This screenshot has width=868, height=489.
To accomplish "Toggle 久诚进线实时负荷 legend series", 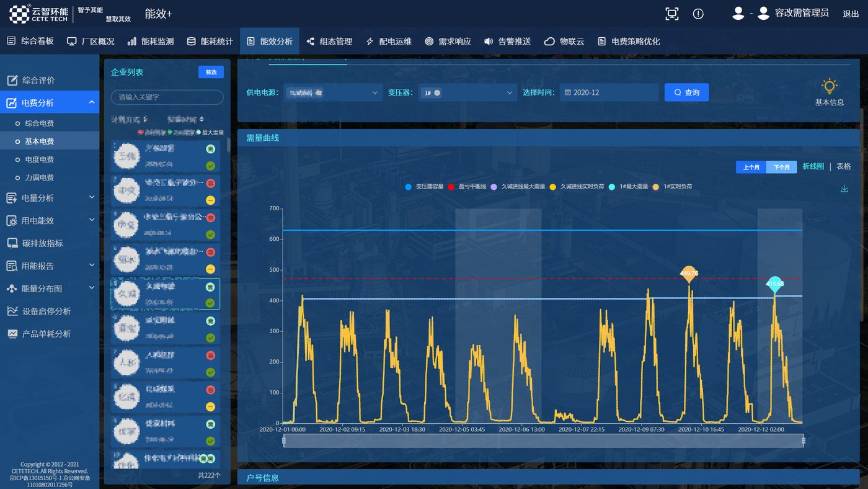I will tap(577, 186).
